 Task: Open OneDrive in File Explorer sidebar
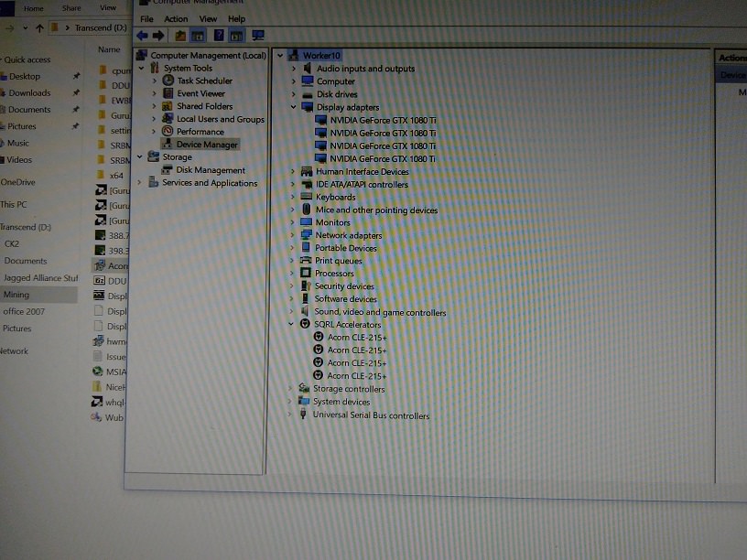[x=18, y=182]
